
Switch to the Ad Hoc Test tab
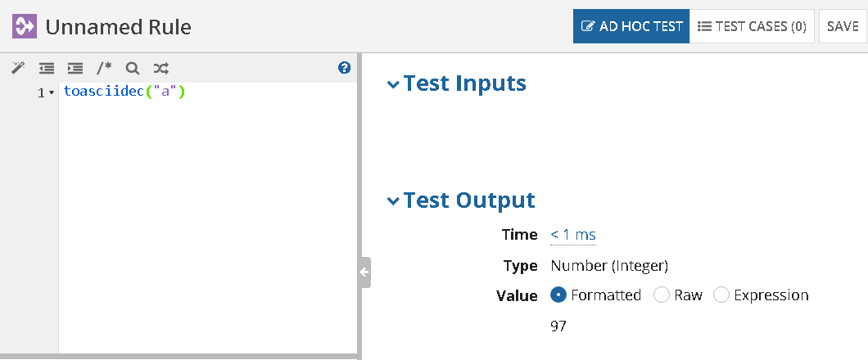pyautogui.click(x=631, y=26)
